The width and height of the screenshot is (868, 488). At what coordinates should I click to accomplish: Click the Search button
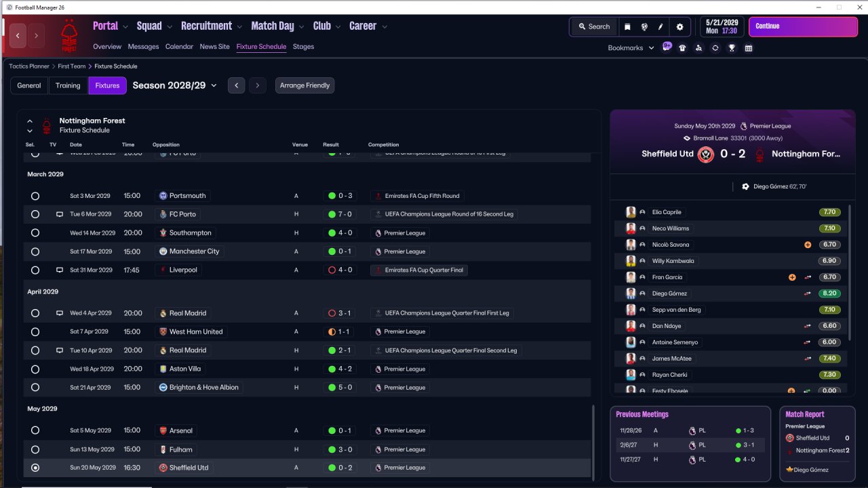[594, 26]
